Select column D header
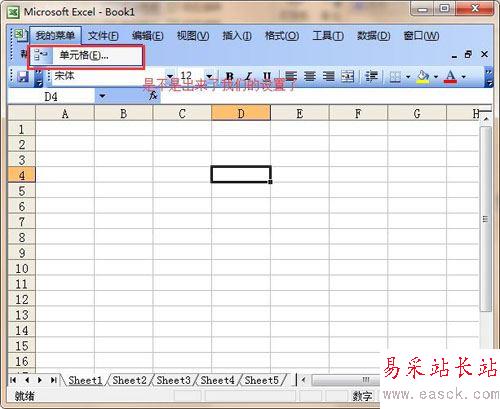Image resolution: width=500 pixels, height=409 pixels. (x=241, y=114)
